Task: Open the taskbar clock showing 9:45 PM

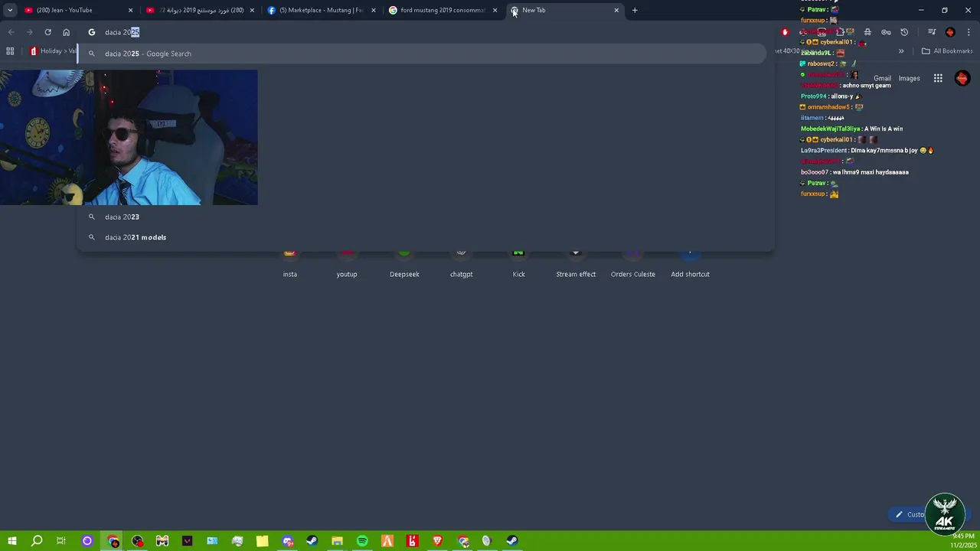Action: point(963,540)
